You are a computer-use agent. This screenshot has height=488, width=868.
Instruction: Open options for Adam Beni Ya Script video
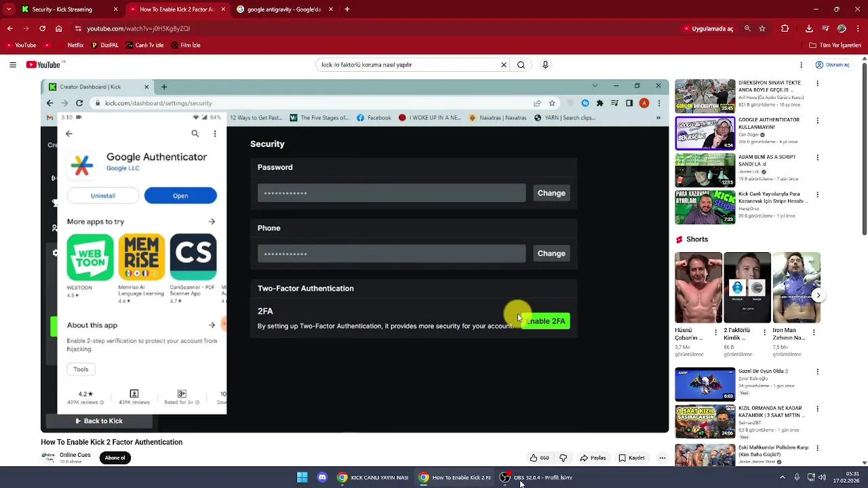(817, 158)
